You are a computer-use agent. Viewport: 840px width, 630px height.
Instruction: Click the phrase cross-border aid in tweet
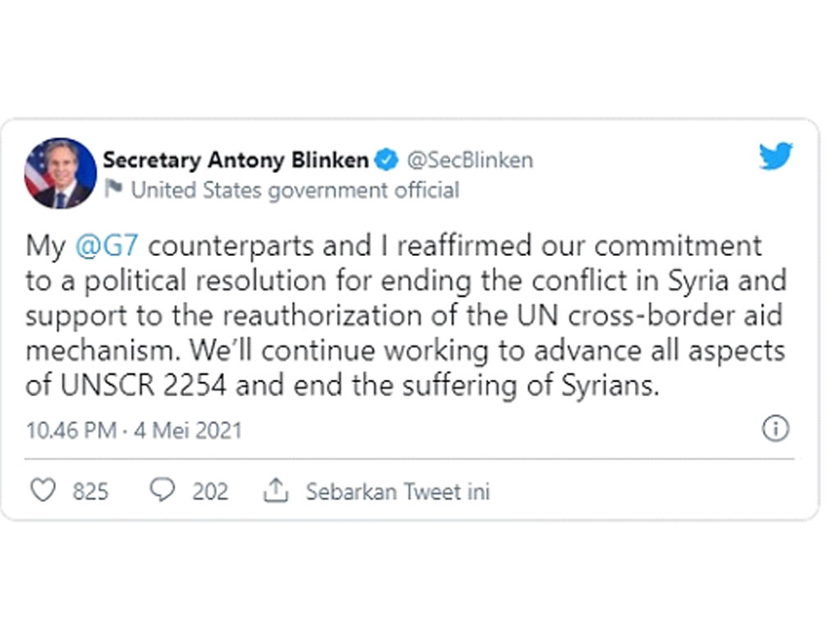point(676,315)
